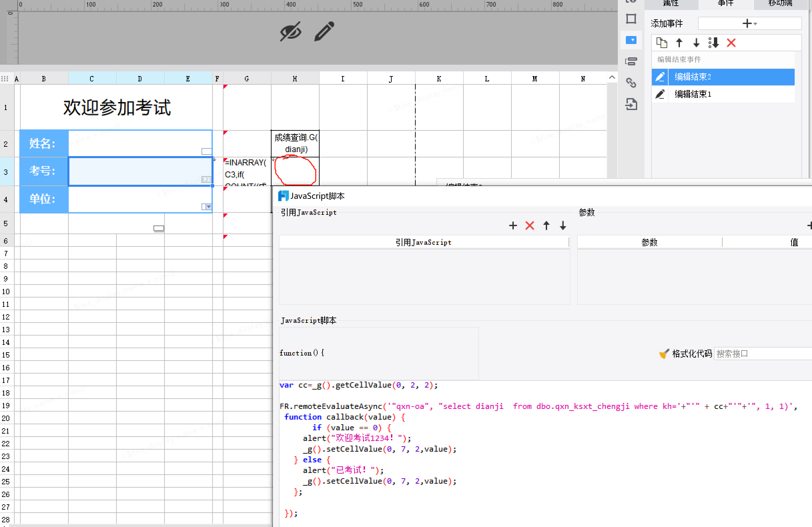The width and height of the screenshot is (812, 527).
Task: Open the conditional attributes sidebar icon
Action: 631,61
